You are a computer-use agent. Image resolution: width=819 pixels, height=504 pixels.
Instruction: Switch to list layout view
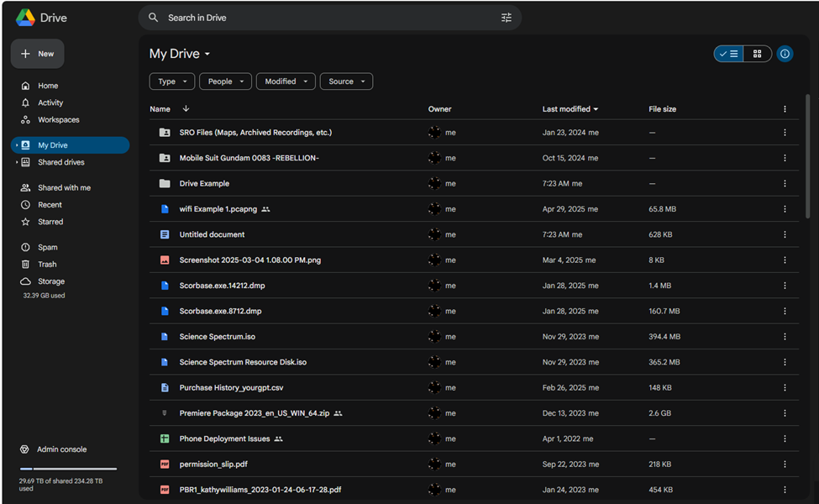[728, 54]
